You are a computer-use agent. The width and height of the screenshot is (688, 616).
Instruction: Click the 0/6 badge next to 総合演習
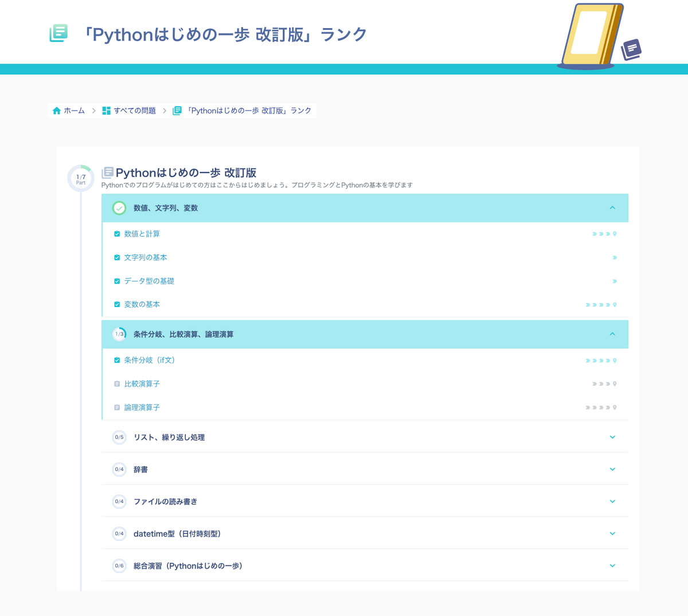(119, 566)
